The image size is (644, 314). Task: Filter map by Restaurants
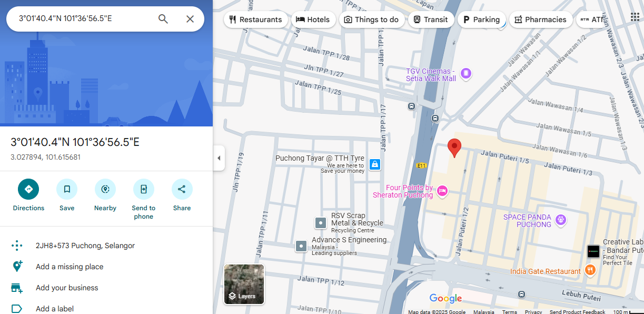coord(256,19)
